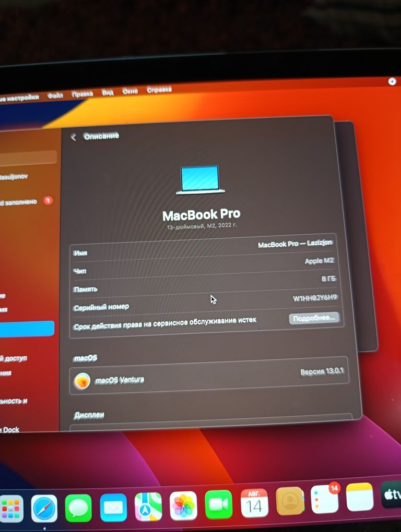The height and width of the screenshot is (532, 401).
Task: Click the macOS Ventura label
Action: (x=120, y=380)
